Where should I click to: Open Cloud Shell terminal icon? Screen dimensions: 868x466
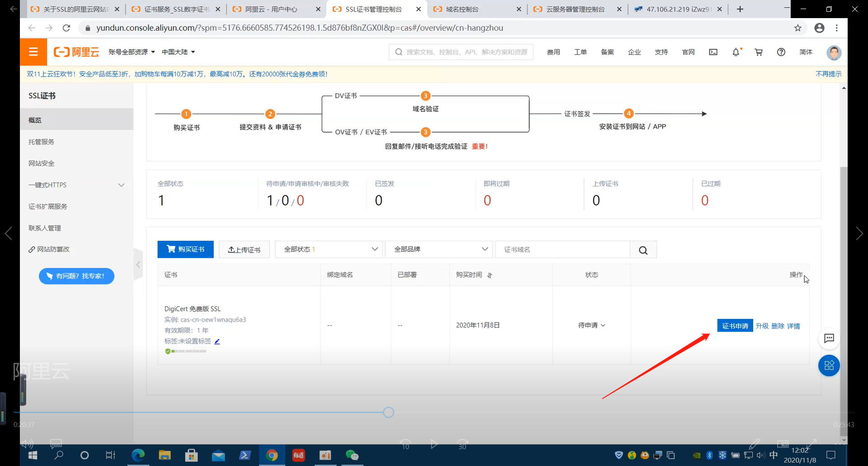click(x=713, y=52)
